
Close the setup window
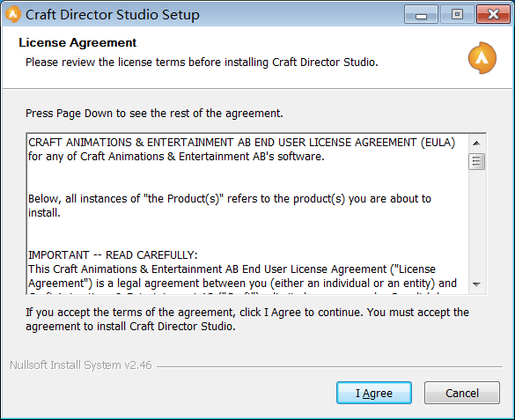[493, 14]
